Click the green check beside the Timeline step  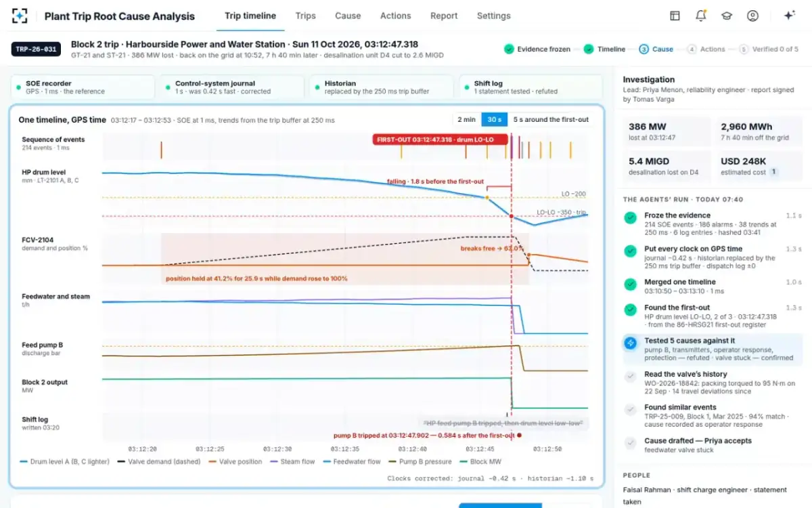589,49
